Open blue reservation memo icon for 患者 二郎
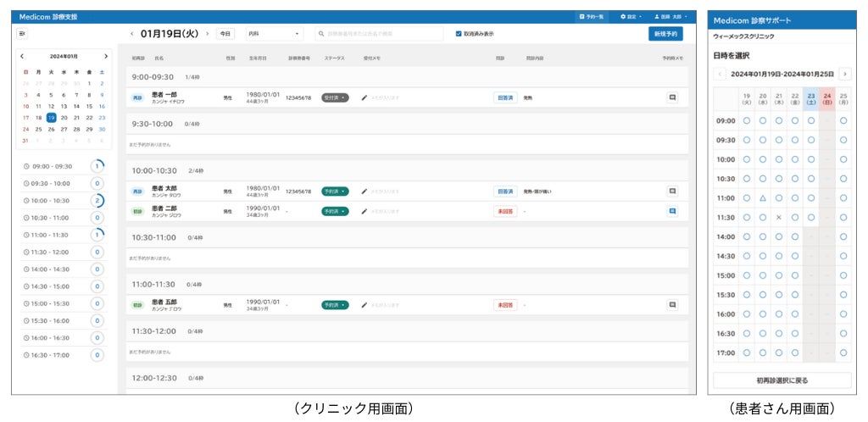 click(x=672, y=211)
